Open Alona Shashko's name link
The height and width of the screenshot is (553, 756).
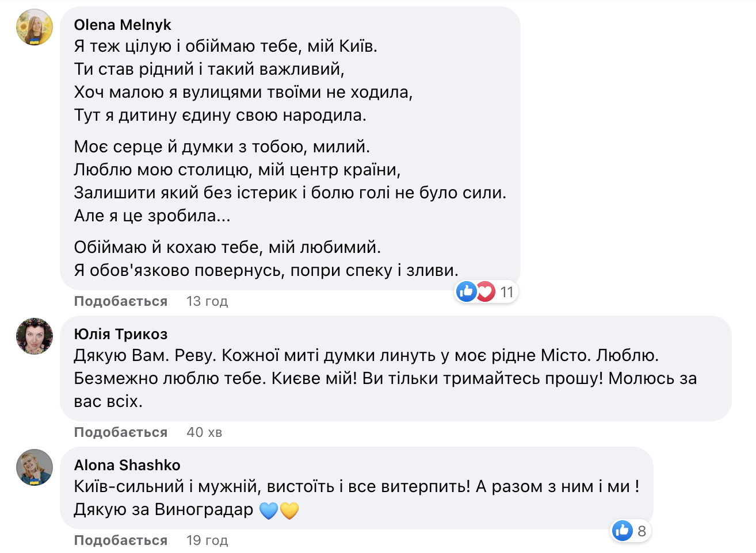tap(124, 465)
